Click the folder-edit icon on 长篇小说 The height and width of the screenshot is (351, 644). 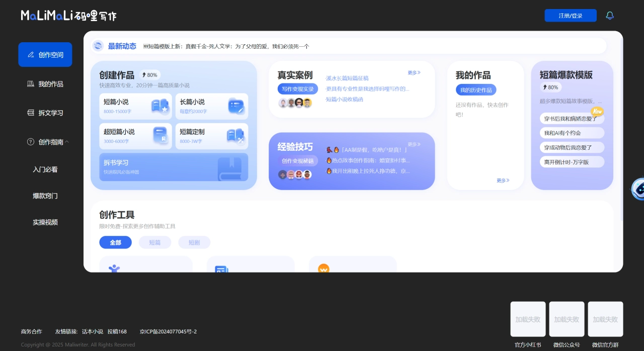236,106
